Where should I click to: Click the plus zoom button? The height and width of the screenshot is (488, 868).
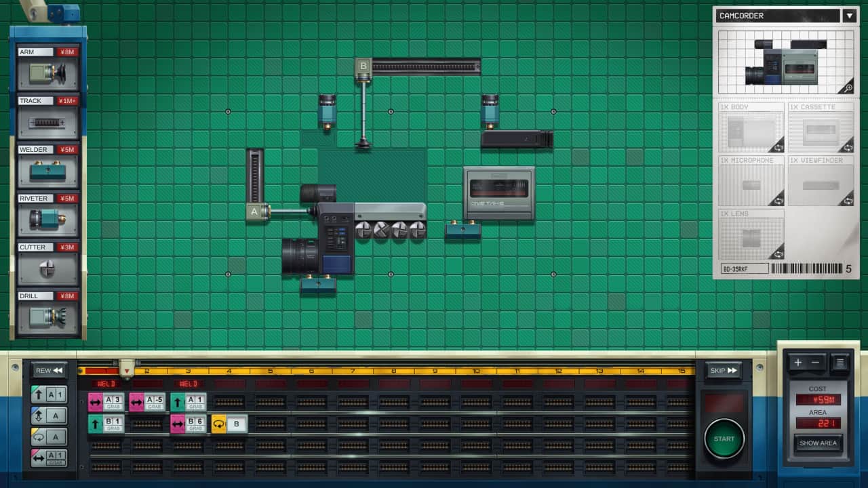click(797, 363)
